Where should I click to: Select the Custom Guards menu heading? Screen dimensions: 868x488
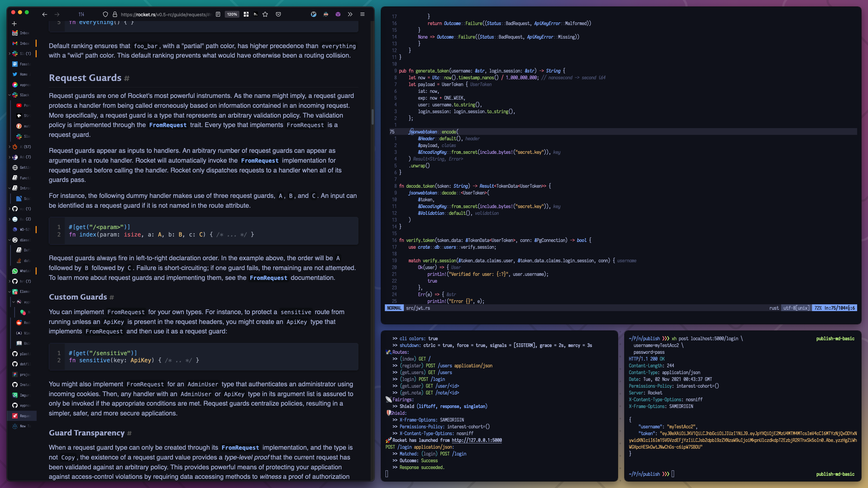(78, 297)
